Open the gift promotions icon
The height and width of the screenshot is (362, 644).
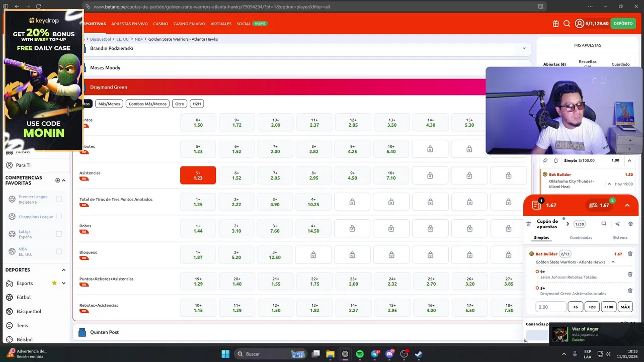pos(555,24)
